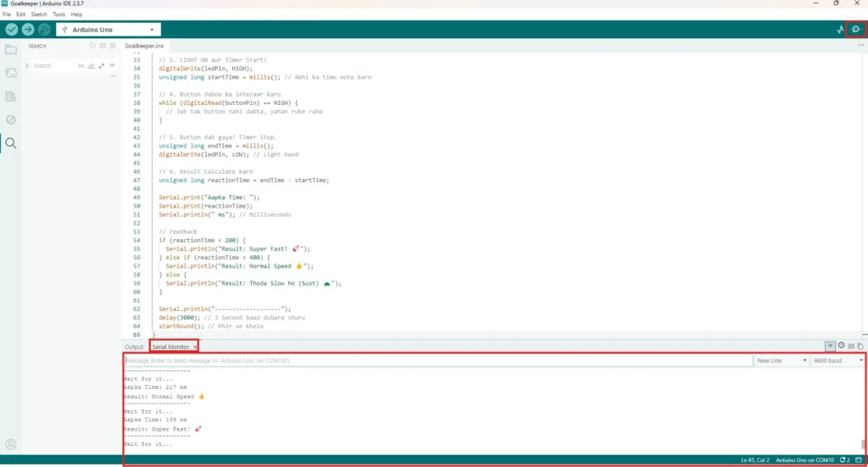
Task: Toggle Match Case in the search box
Action: (81, 65)
